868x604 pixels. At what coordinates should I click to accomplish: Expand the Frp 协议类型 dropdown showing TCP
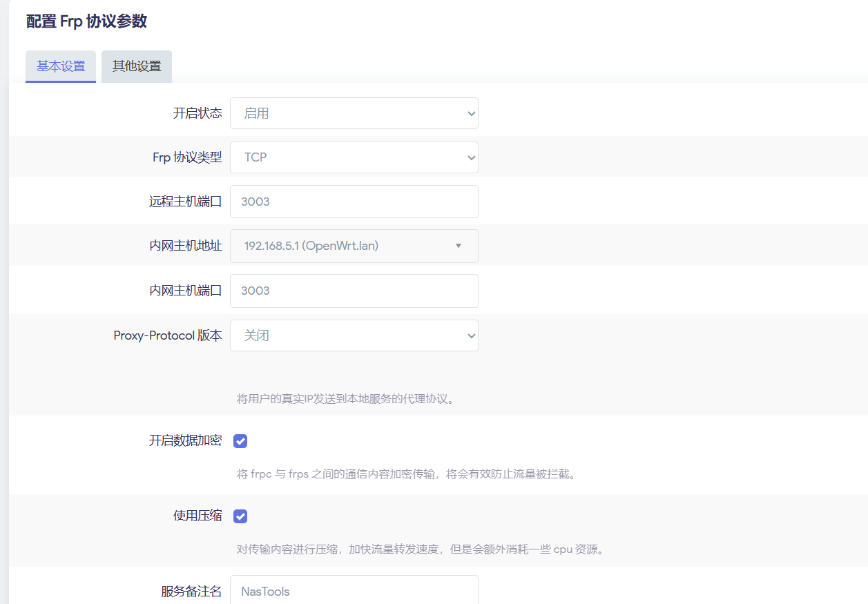pyautogui.click(x=354, y=157)
